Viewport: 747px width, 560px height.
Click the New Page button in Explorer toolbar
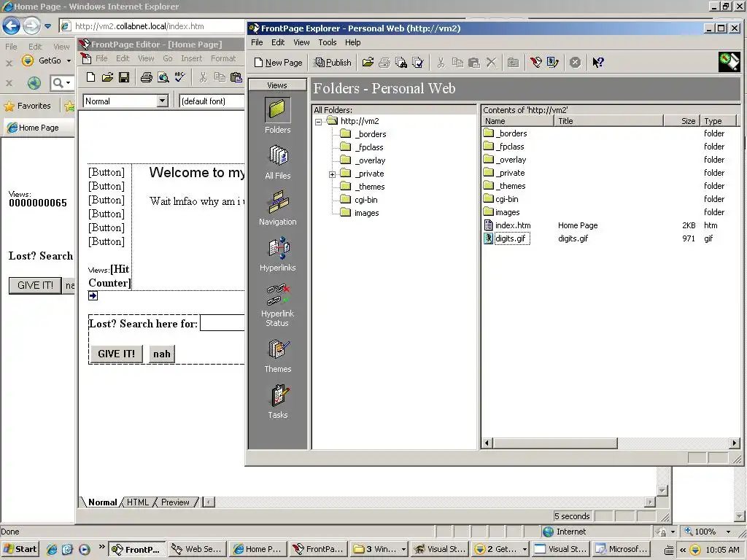point(279,63)
